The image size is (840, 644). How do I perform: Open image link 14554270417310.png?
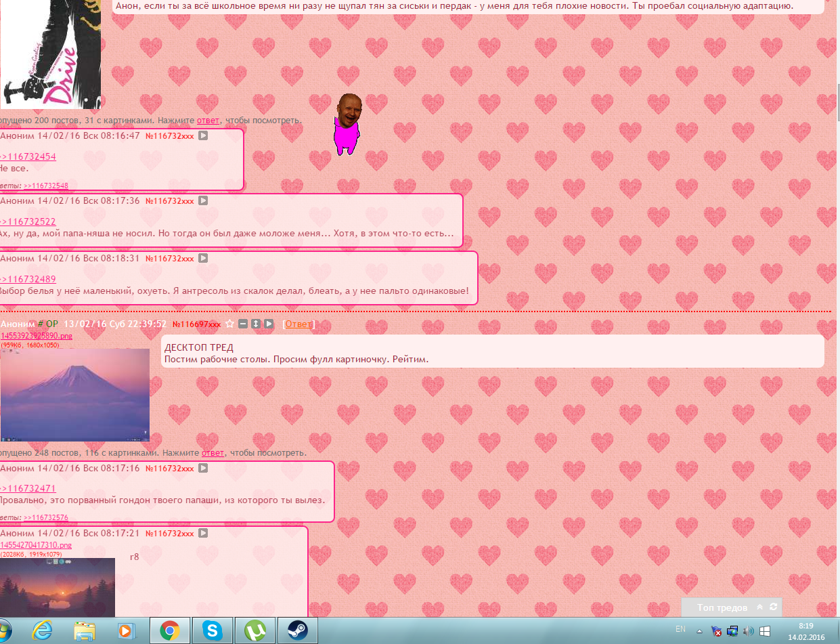pyautogui.click(x=36, y=545)
